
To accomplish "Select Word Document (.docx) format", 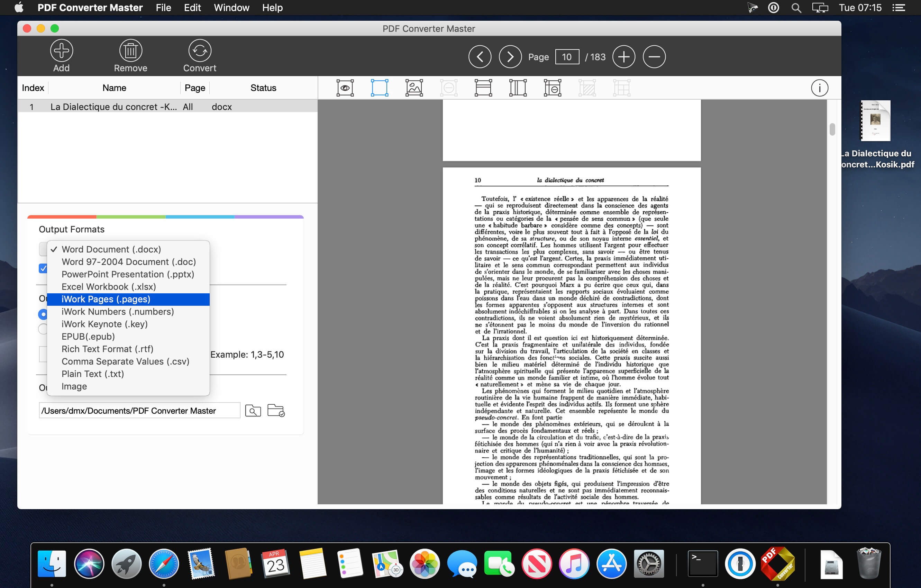I will pos(111,248).
